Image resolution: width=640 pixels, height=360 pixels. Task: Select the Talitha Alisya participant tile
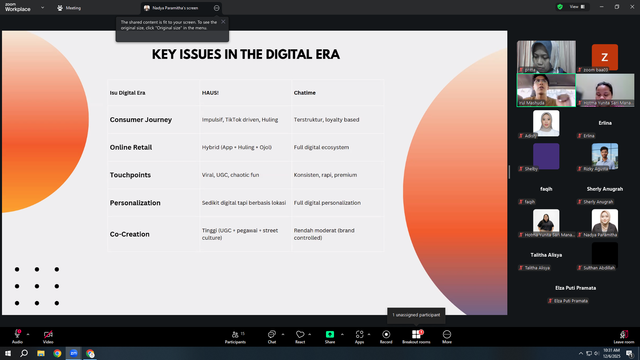(546, 256)
